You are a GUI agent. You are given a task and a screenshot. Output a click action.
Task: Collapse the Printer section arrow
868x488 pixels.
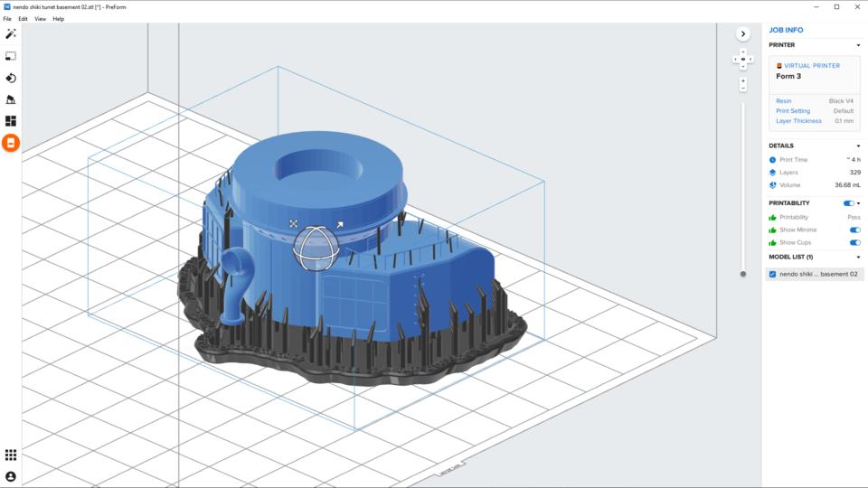pyautogui.click(x=859, y=45)
